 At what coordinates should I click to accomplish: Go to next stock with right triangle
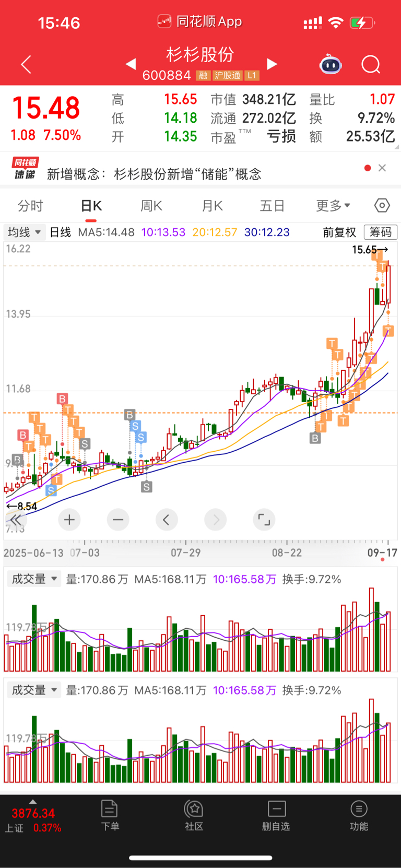tap(272, 64)
